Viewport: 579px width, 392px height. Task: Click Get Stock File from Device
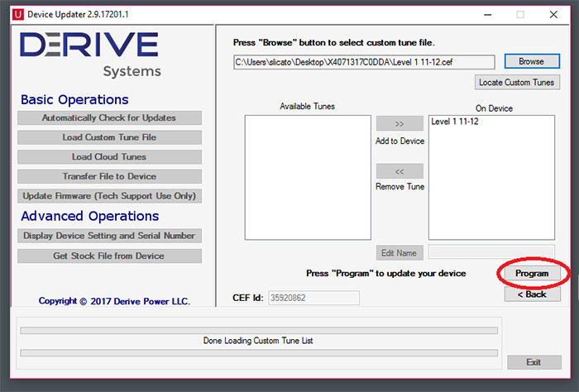coord(109,256)
